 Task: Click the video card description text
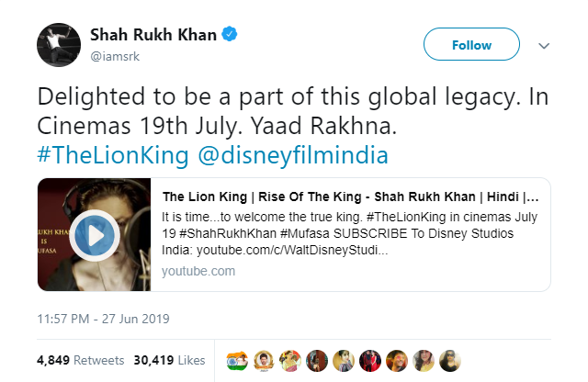click(x=349, y=234)
